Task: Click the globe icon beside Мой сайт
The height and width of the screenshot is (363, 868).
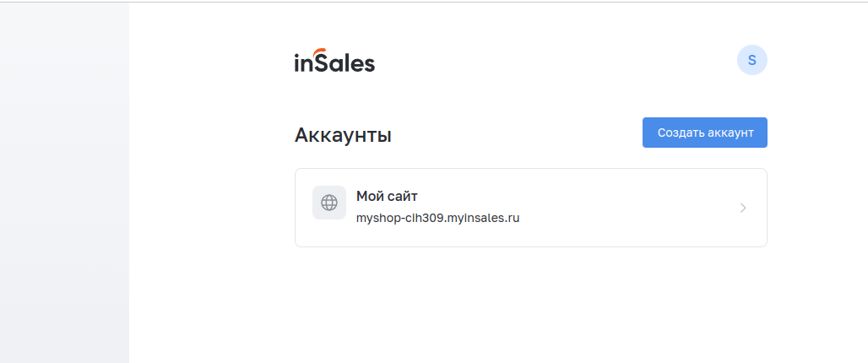Action: [x=329, y=203]
